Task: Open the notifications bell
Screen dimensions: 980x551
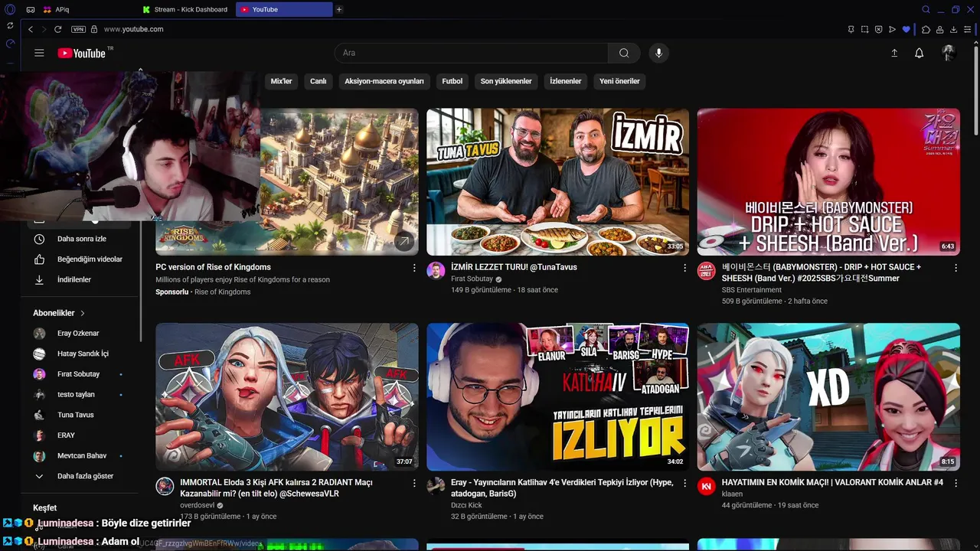Action: point(920,53)
